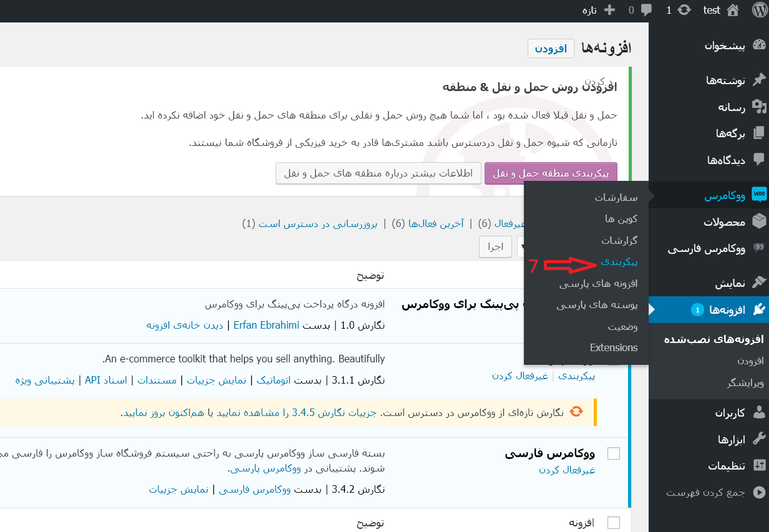Open وضعیت in WooCommerce flyout

622,326
